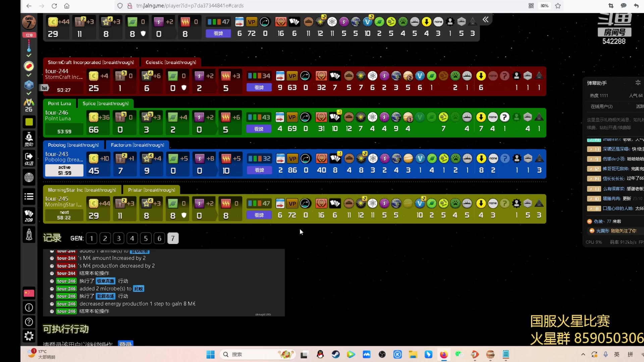This screenshot has height=362, width=644.
Task: Select generation 6 in log filter
Action: (x=159, y=238)
